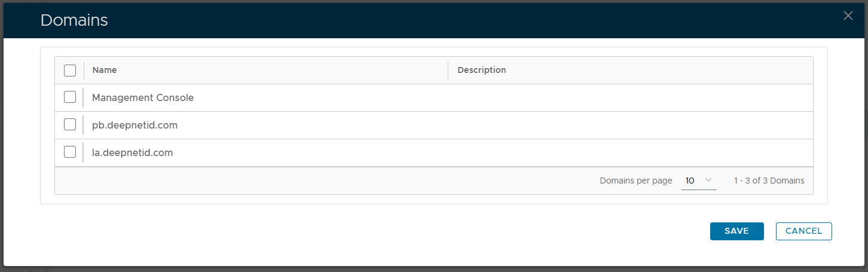This screenshot has width=868, height=272.
Task: Click the Description column header
Action: [482, 70]
